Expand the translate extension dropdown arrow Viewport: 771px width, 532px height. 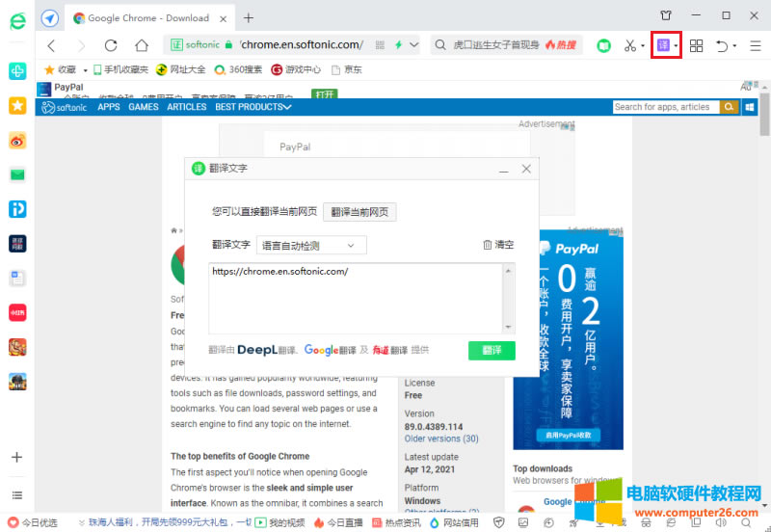pos(676,45)
